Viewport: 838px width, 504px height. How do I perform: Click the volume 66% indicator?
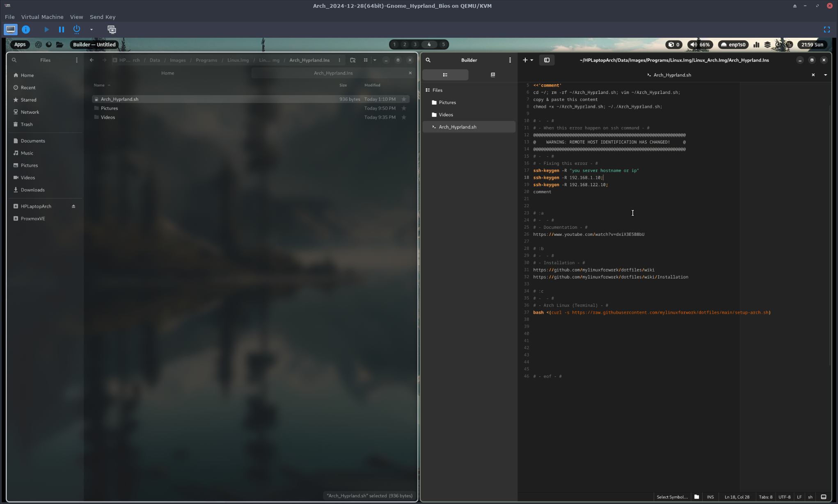point(700,45)
